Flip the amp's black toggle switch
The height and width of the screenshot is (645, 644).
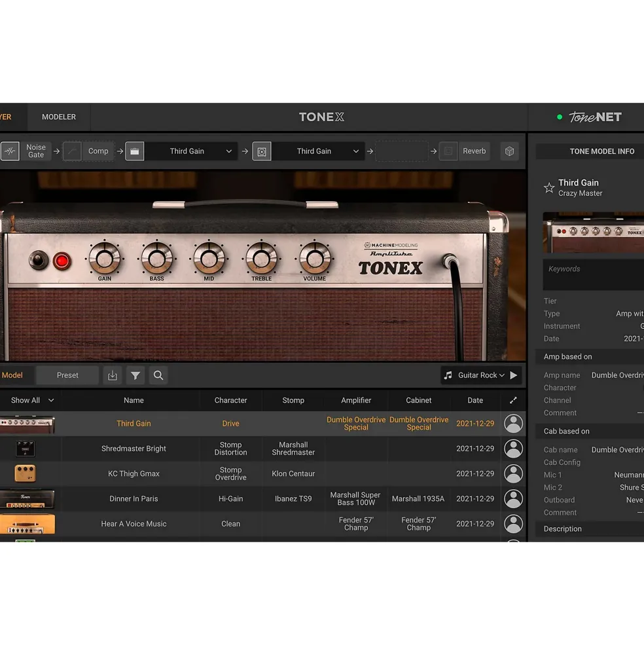(38, 260)
